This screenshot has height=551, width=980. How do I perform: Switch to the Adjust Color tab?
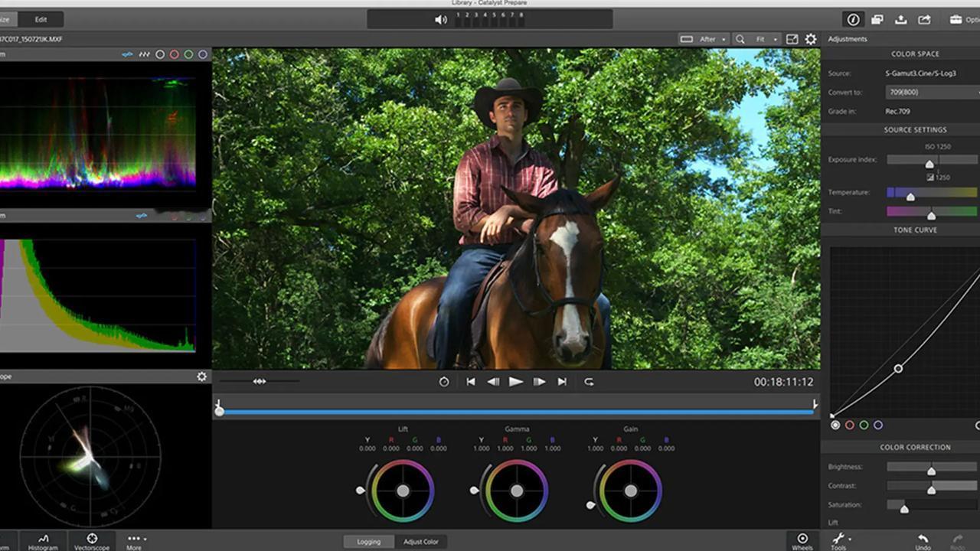[421, 542]
